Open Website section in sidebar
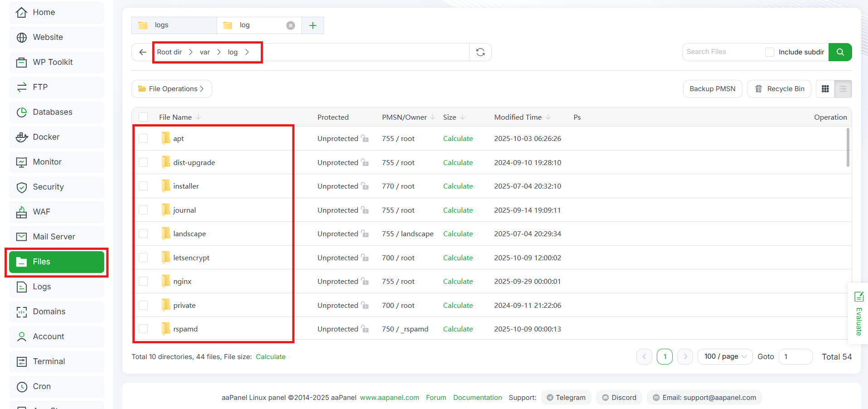The height and width of the screenshot is (409, 868). [x=57, y=37]
